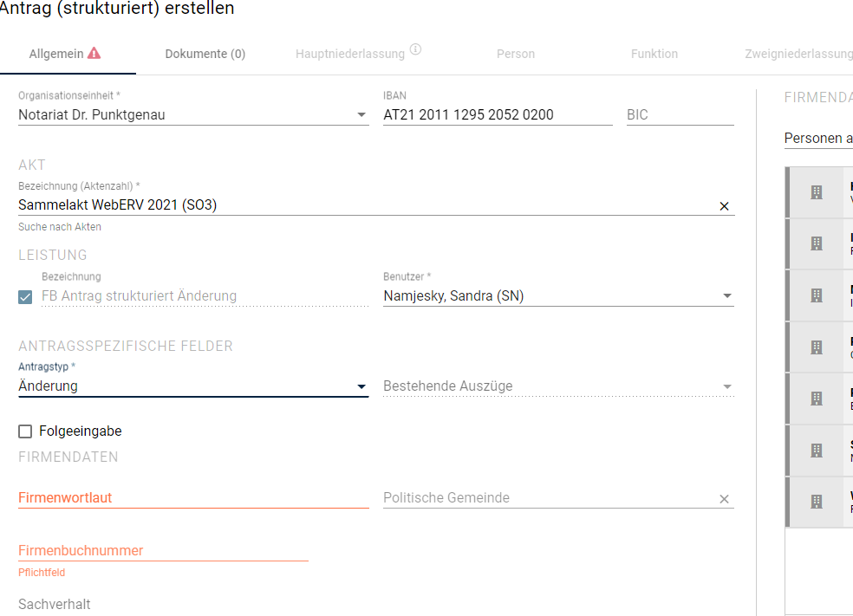
Task: Click the Firmenwortlaut input field
Action: (x=193, y=497)
